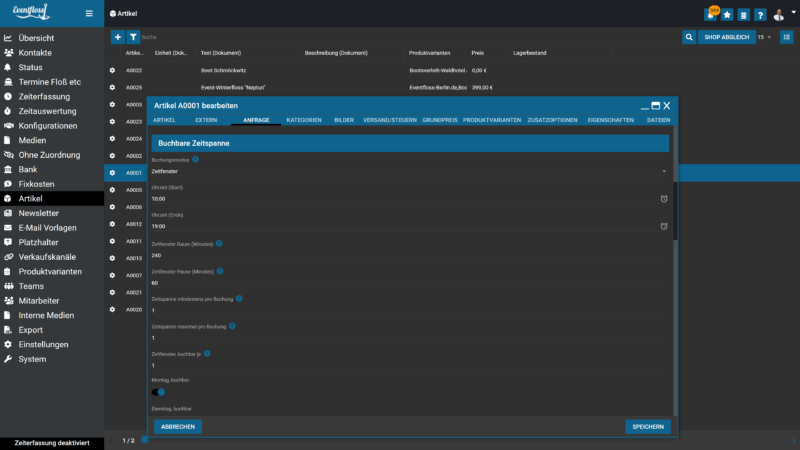Image resolution: width=800 pixels, height=450 pixels.
Task: Show help for Zeitspanne maximal pro Buchung
Action: coord(232,326)
